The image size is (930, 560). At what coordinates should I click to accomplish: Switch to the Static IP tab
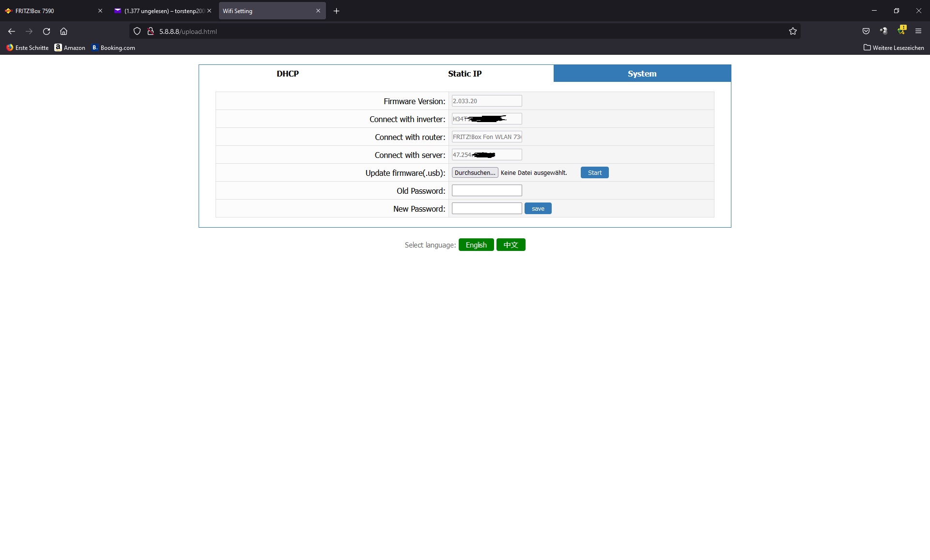[465, 73]
